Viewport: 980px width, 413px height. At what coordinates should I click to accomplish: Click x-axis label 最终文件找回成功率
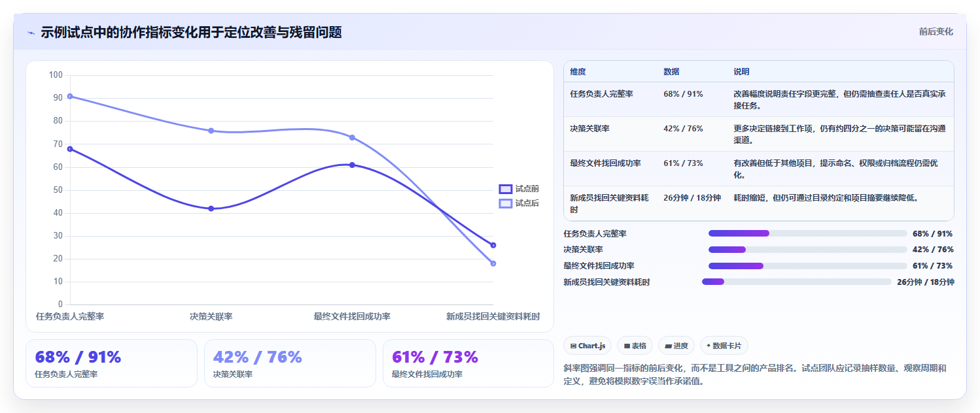[352, 316]
